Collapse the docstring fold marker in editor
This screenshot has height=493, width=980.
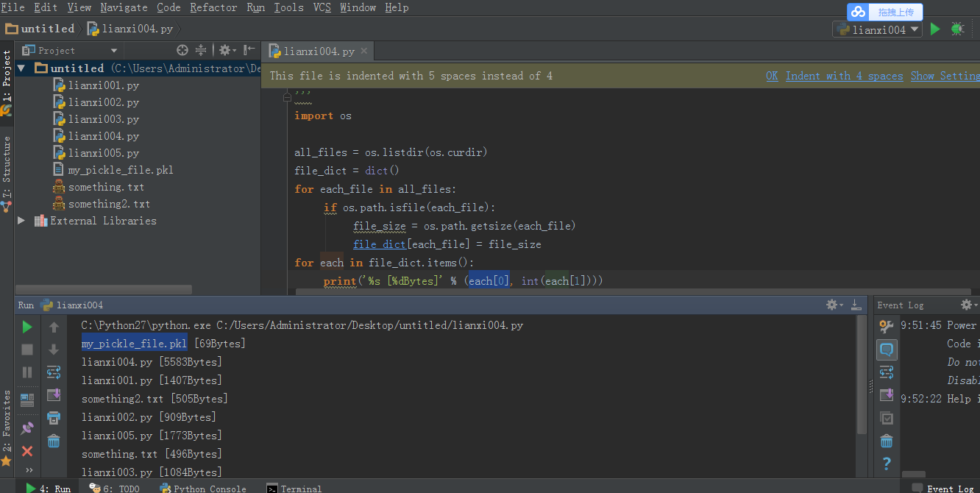(x=286, y=96)
